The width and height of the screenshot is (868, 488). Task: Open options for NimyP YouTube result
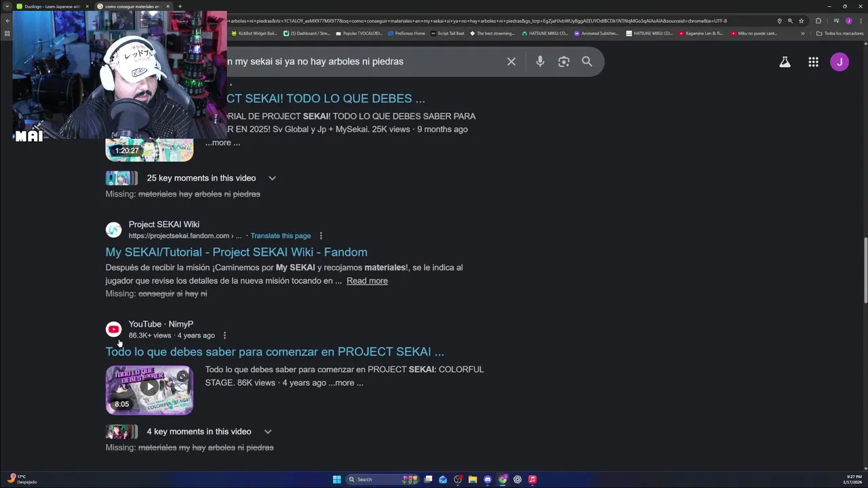(224, 335)
